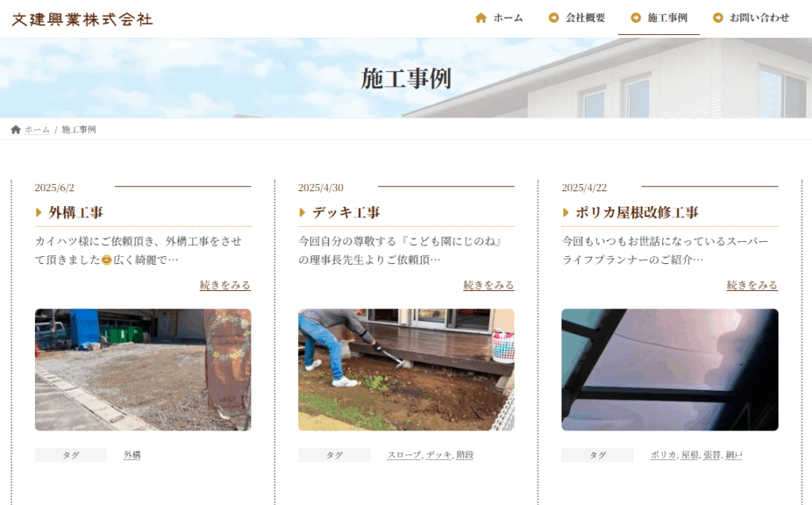
Task: Click the triangle icon beside ポリカ屋根改修工事
Action: coord(565,212)
